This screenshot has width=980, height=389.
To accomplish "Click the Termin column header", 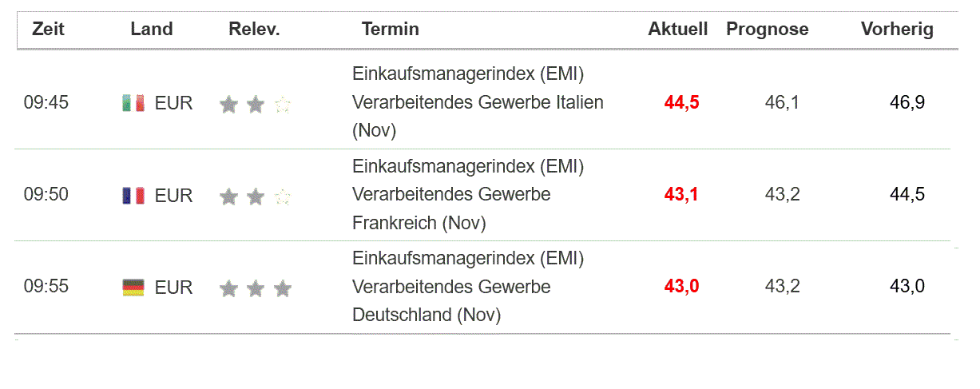I will [x=390, y=30].
